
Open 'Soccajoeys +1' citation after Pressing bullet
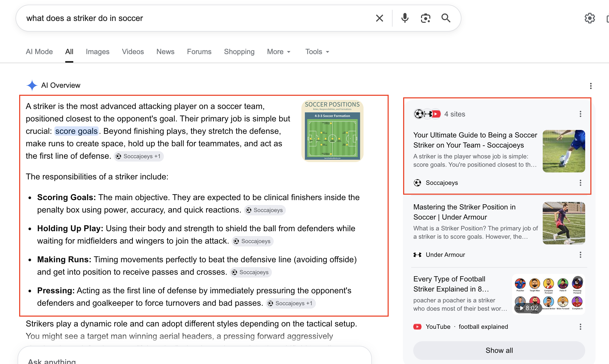click(x=291, y=303)
